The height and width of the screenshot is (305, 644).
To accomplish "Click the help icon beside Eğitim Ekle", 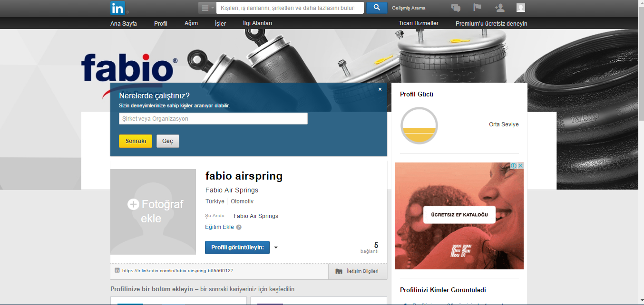I will pyautogui.click(x=239, y=227).
